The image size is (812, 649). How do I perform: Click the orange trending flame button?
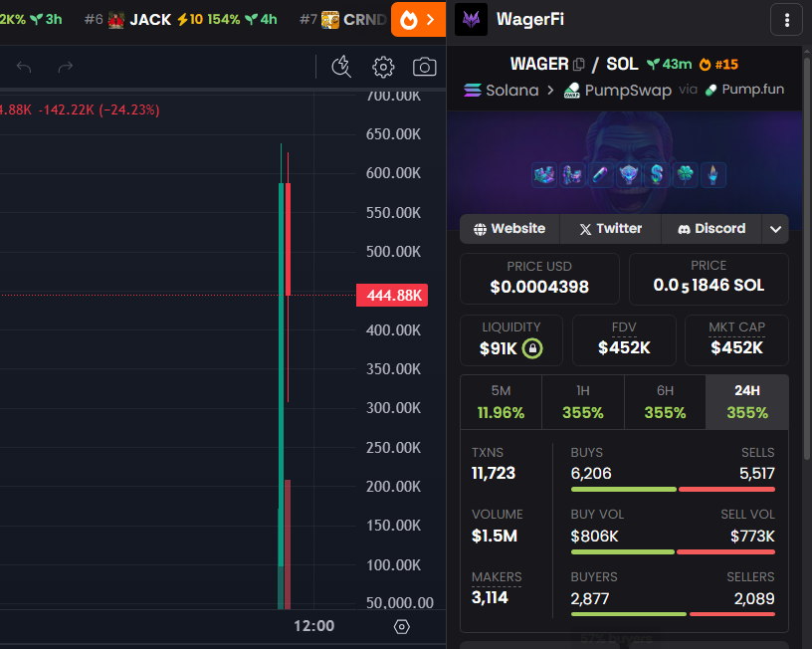click(x=418, y=20)
